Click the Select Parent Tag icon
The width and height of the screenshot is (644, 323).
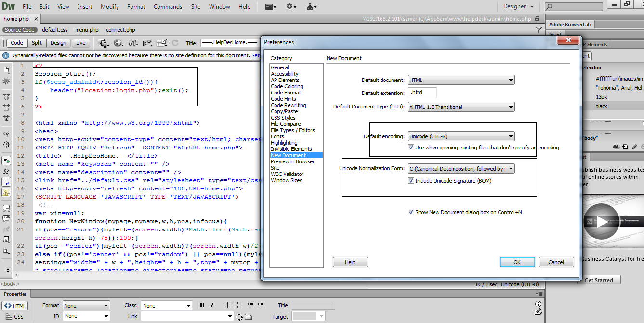[6, 134]
